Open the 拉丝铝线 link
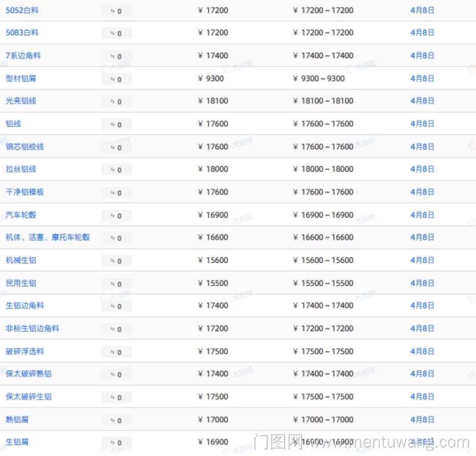 coord(21,169)
